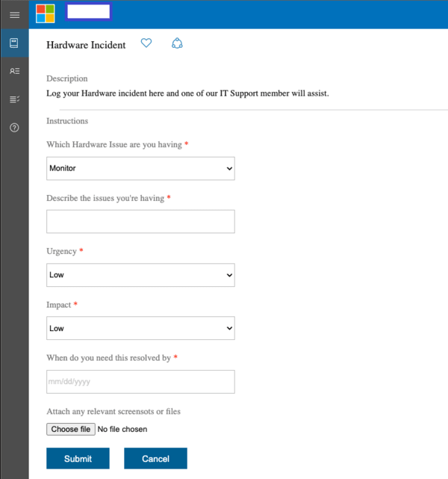Open the Impact dropdown

140,328
